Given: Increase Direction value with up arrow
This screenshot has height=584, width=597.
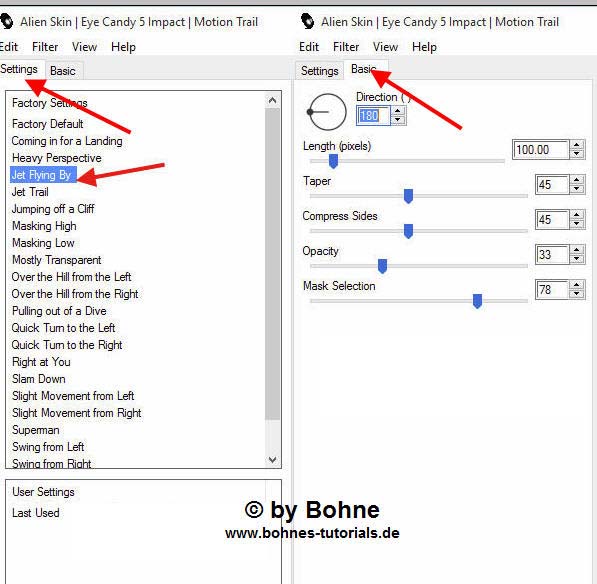Looking at the screenshot, I should tap(398, 111).
